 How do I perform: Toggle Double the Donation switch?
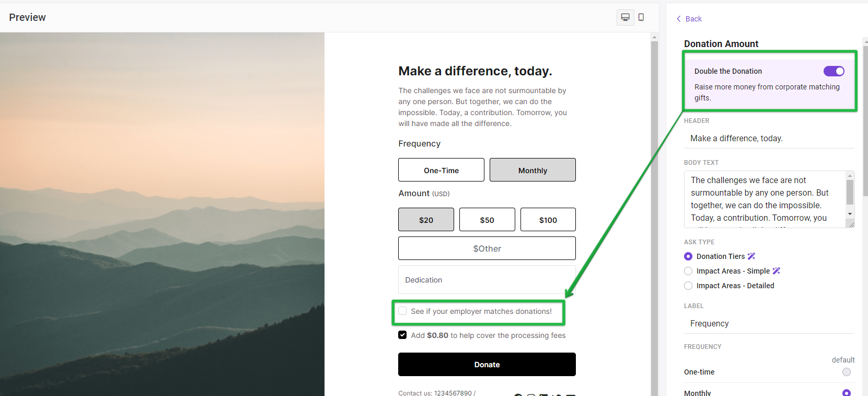click(834, 71)
